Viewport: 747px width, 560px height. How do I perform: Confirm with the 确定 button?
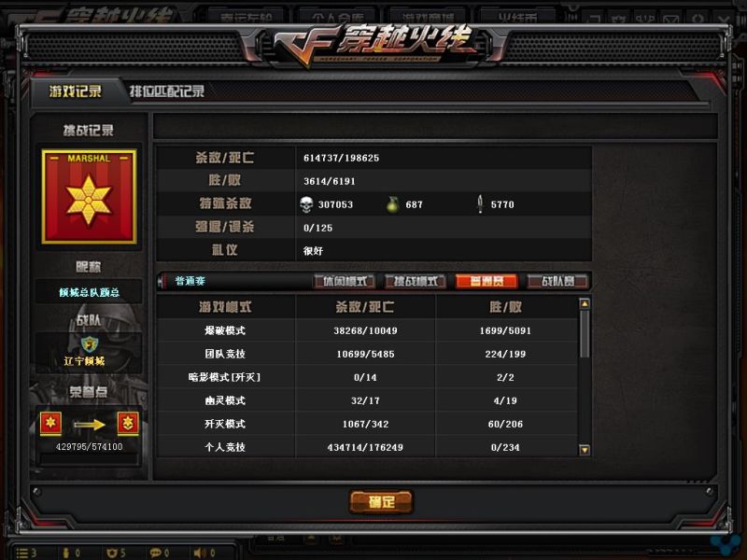(x=381, y=501)
